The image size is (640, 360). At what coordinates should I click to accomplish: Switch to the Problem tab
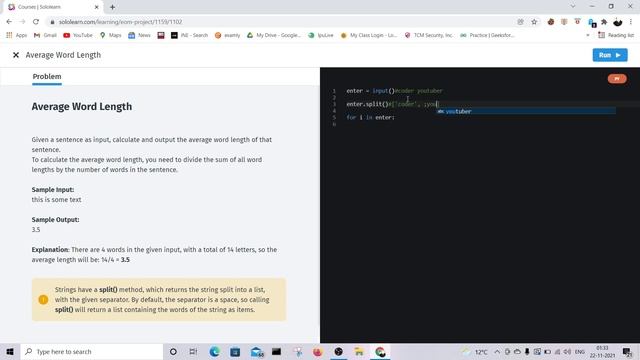click(x=47, y=77)
